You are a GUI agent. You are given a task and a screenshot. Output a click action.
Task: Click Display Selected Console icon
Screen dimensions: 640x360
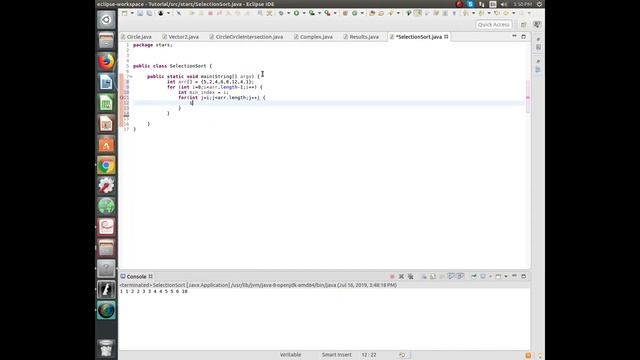(x=482, y=276)
